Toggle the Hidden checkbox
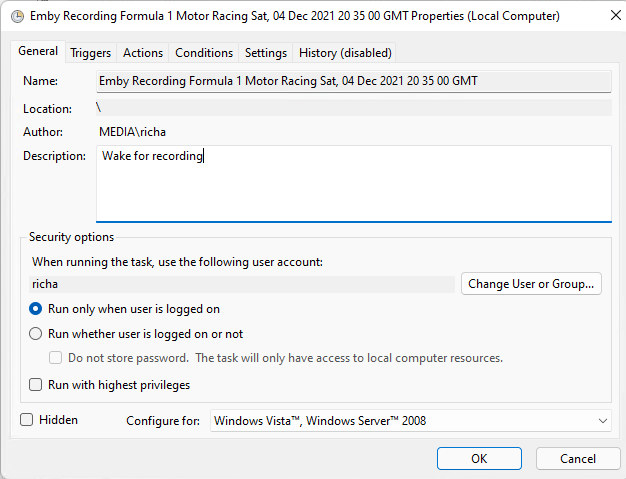The width and height of the screenshot is (626, 479). pyautogui.click(x=27, y=420)
